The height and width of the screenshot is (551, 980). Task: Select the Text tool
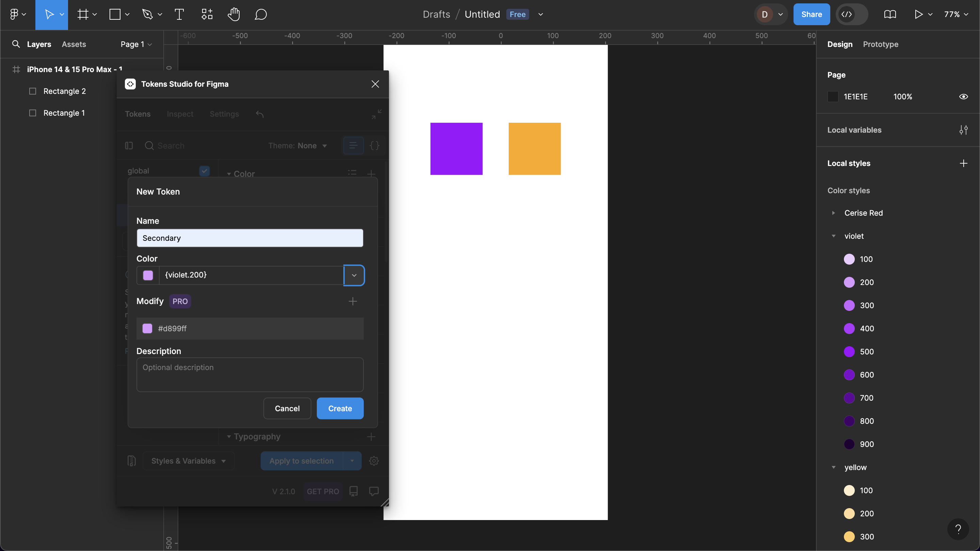tap(179, 14)
